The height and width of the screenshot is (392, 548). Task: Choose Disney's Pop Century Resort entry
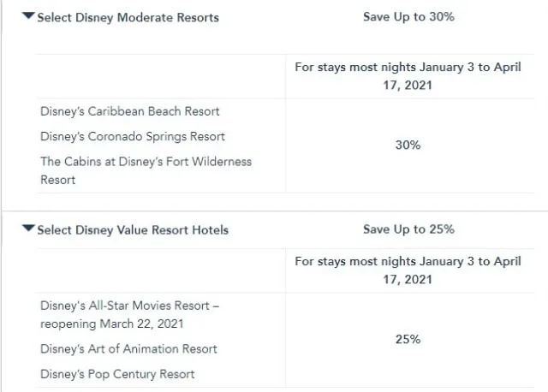point(117,374)
